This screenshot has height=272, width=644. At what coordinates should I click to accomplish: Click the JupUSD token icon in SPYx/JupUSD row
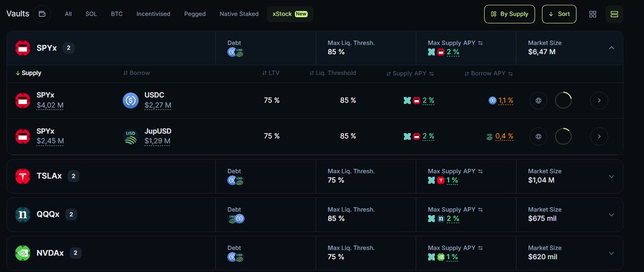pyautogui.click(x=130, y=136)
